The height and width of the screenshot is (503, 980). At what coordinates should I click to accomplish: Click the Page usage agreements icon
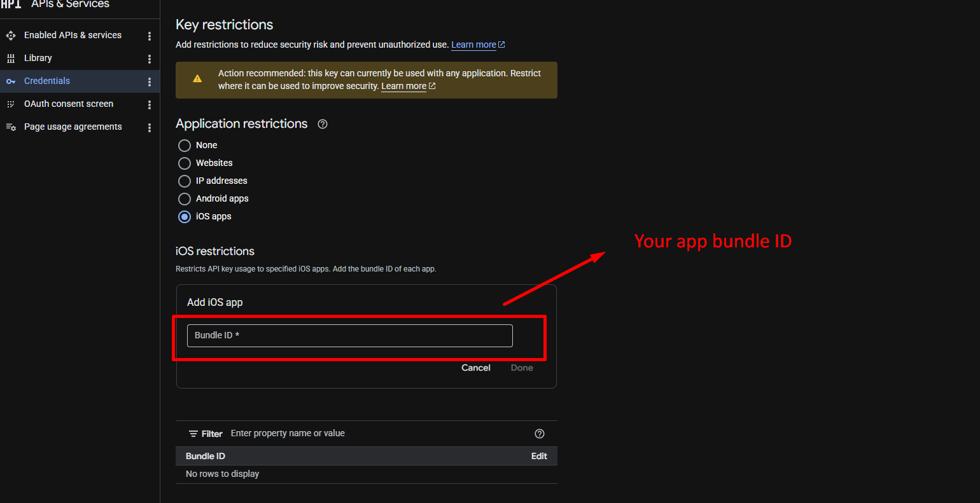click(x=11, y=127)
